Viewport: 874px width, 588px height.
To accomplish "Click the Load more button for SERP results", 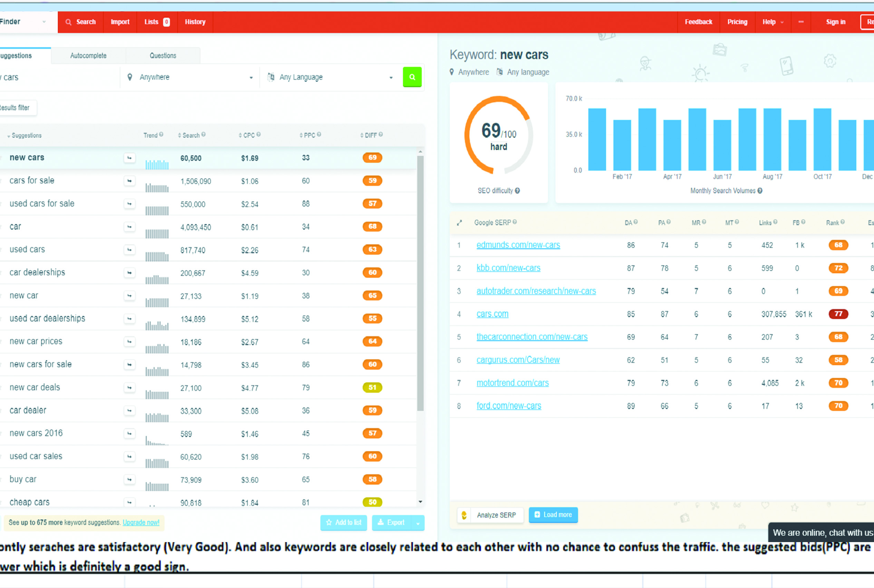I will click(x=553, y=514).
